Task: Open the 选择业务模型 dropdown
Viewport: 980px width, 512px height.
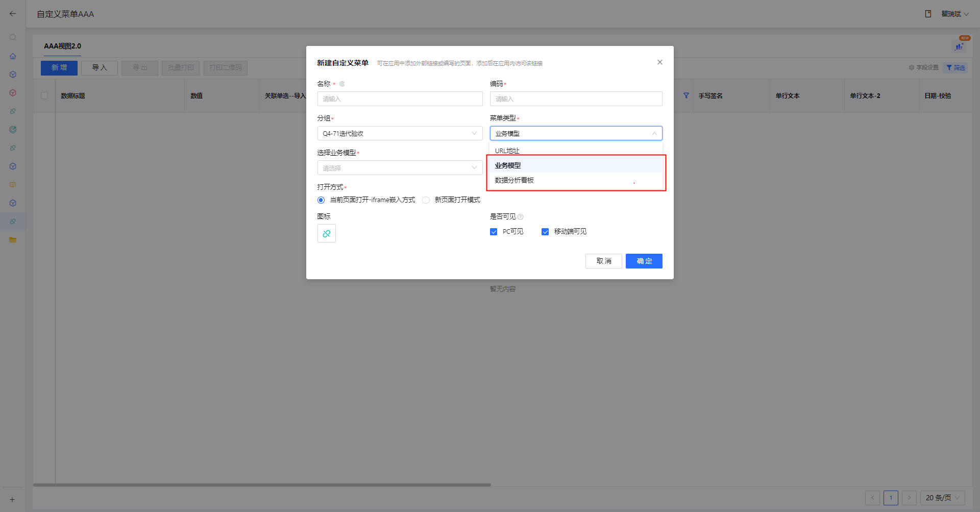Action: pos(400,168)
